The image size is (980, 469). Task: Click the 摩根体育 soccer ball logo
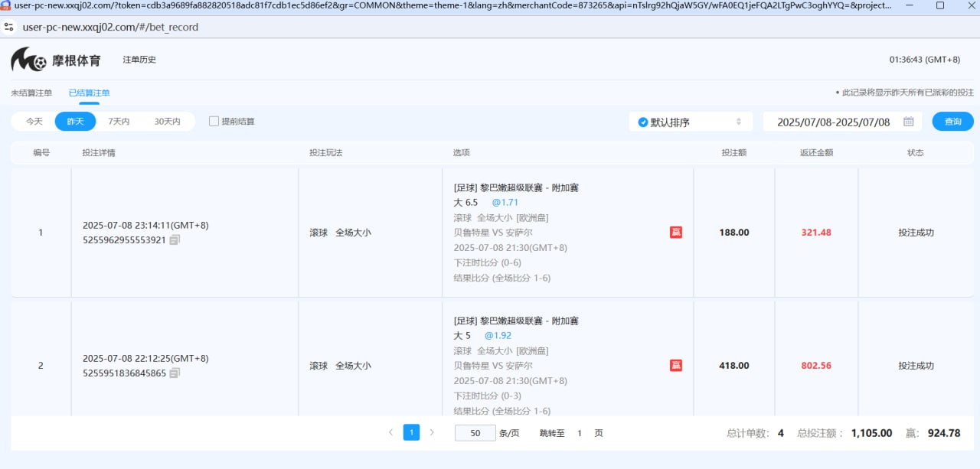[x=28, y=60]
